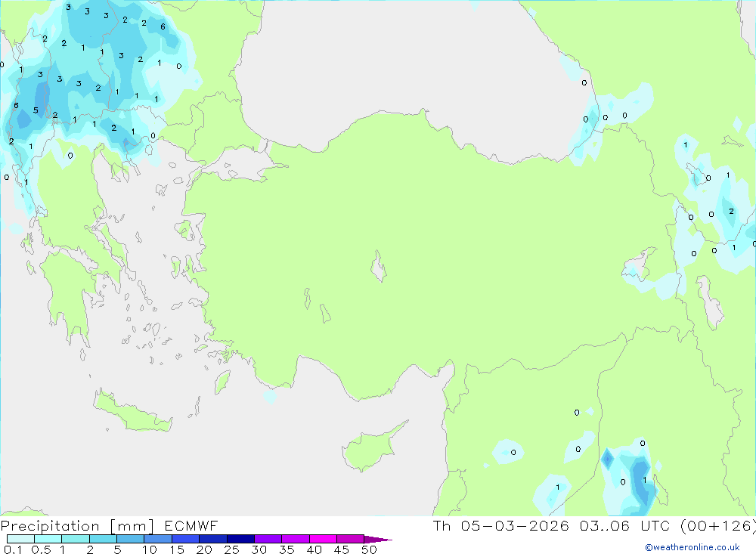Select the 40–45 mm magenta legend swatch

click(x=323, y=539)
